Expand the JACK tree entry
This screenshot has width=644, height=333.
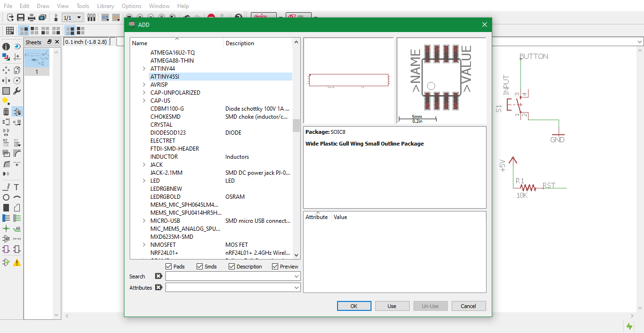click(x=144, y=165)
